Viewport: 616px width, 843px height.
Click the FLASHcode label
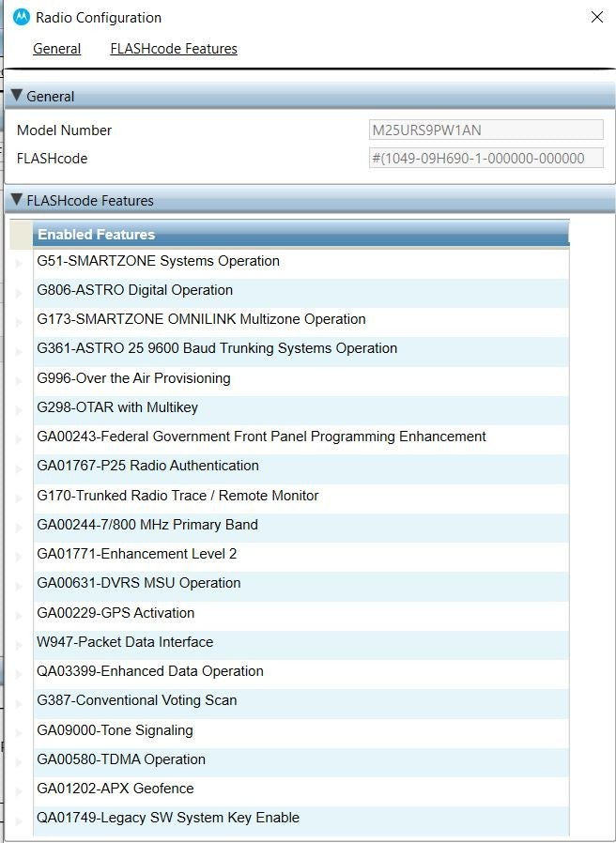pyautogui.click(x=53, y=159)
